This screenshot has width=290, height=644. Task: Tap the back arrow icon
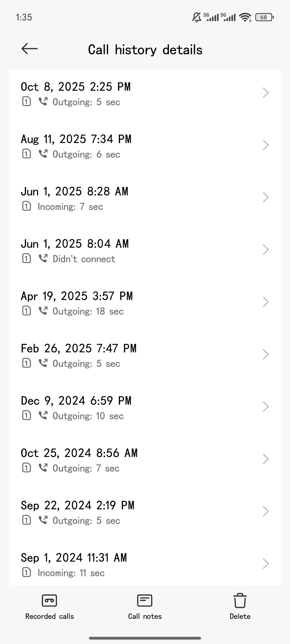(x=29, y=49)
